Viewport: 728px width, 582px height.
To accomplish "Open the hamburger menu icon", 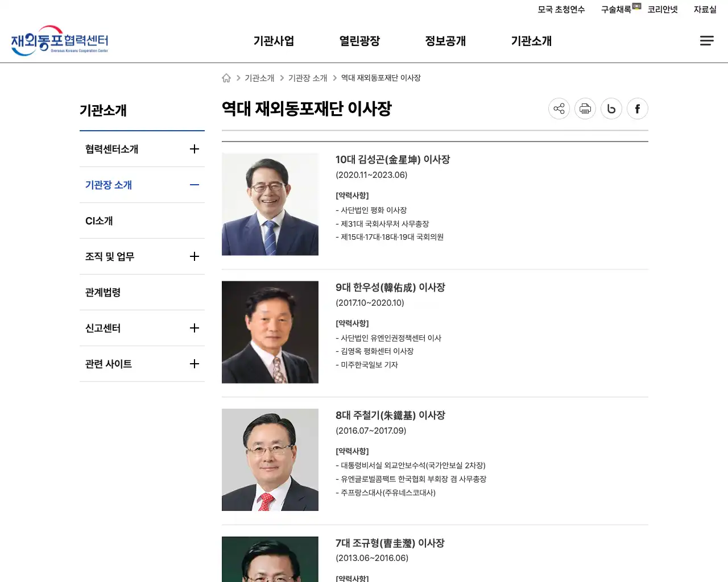I will 706,41.
